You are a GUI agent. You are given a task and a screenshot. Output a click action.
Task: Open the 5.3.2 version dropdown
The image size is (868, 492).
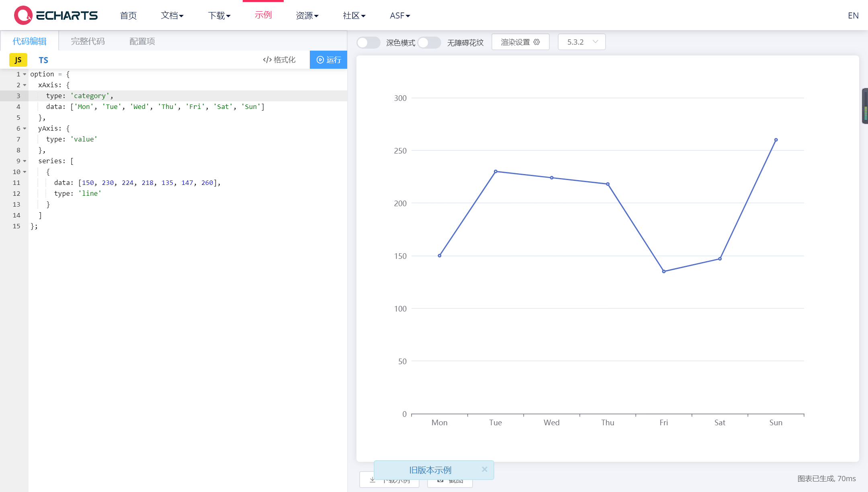click(581, 42)
